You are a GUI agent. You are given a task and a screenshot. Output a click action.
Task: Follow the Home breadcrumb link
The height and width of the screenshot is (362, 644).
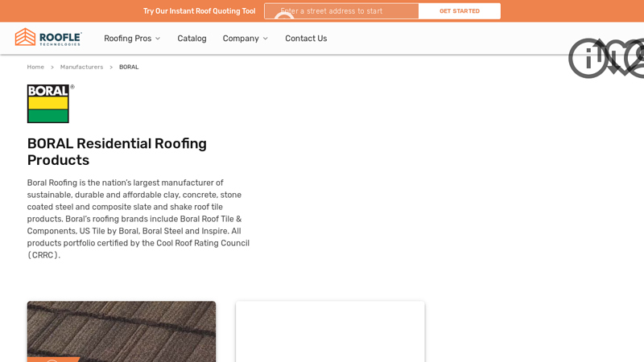(35, 67)
